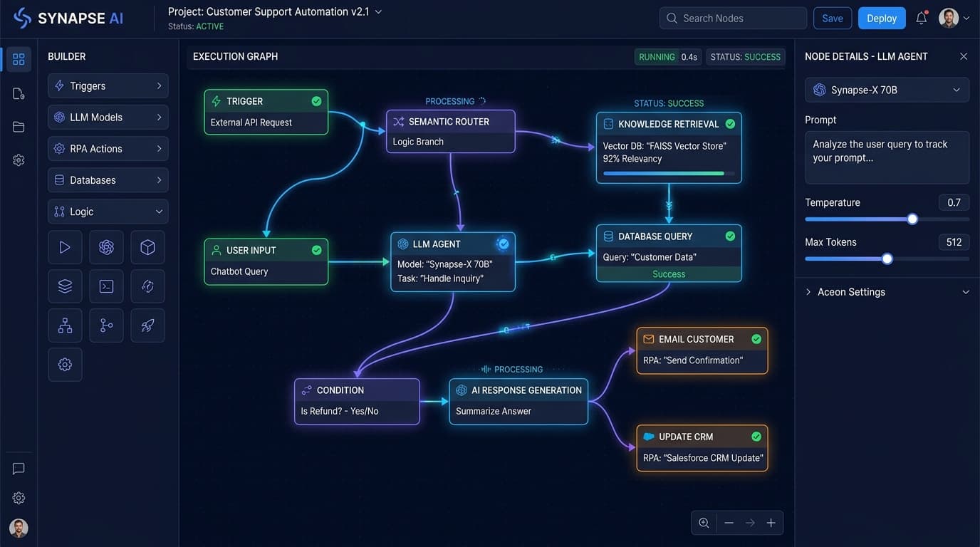The height and width of the screenshot is (547, 980).
Task: Open the Databases category
Action: point(108,180)
